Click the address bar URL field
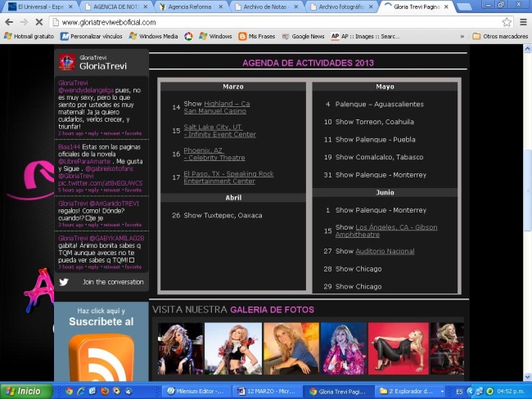The image size is (532, 399). pyautogui.click(x=270, y=22)
